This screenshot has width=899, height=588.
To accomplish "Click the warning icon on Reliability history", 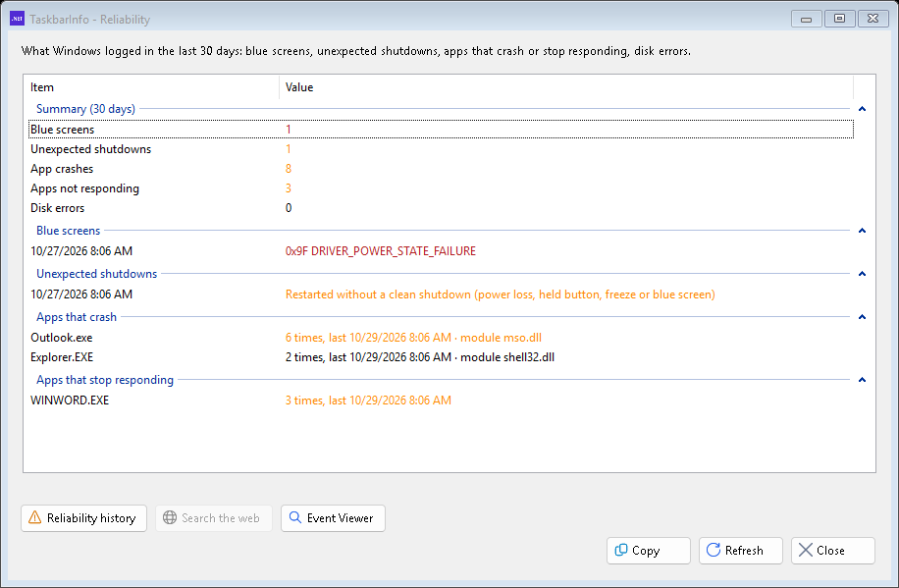I will 35,517.
